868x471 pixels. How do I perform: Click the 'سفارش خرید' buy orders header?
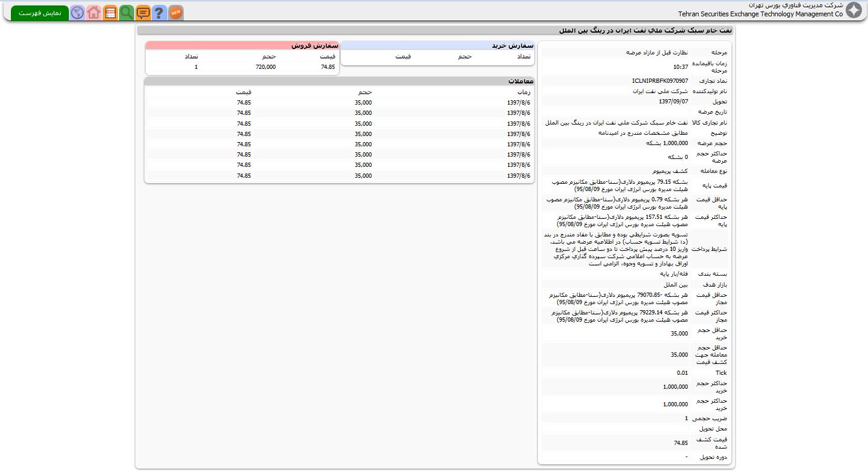coord(437,45)
